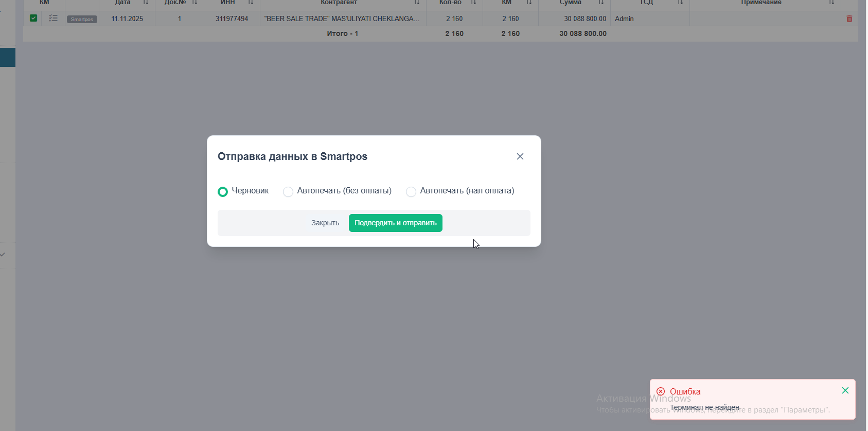Click the dialog title Отправка данных в Smartpos
Viewport: 868px width, 431px height.
(292, 156)
